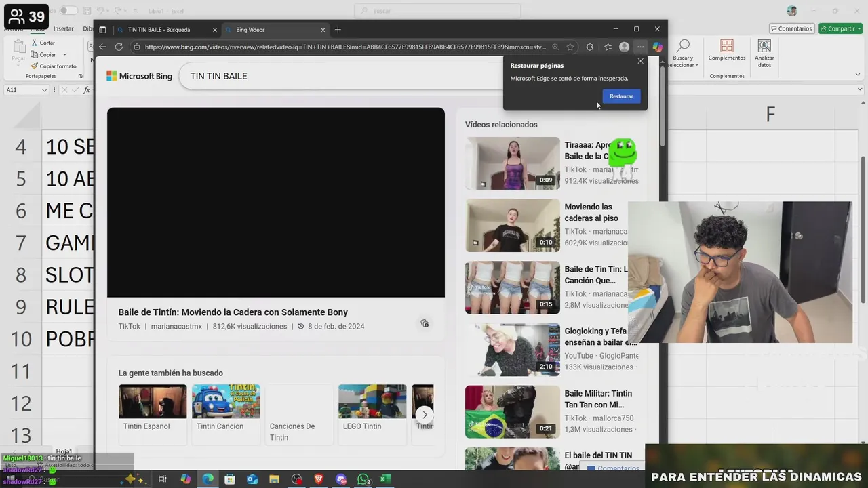The image size is (868, 488).
Task: Show next related searches arrow
Action: pos(425,415)
